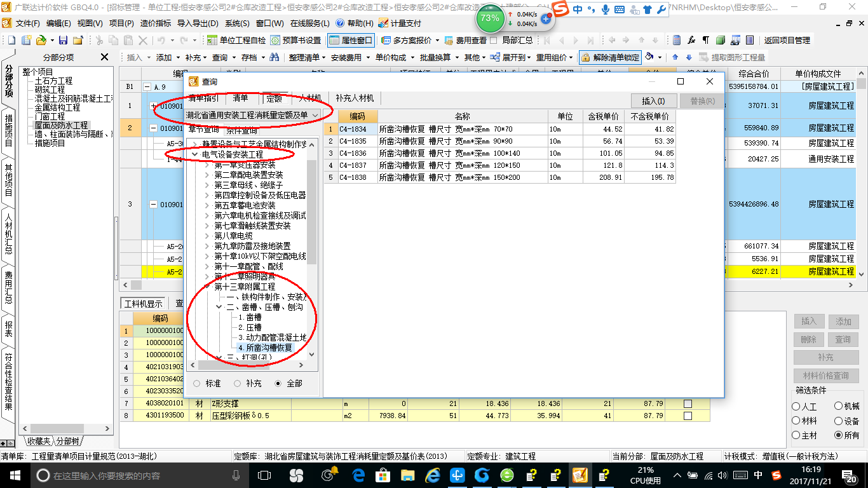The image size is (868, 488).
Task: Switch to the 条件查询 tab
Action: click(241, 130)
